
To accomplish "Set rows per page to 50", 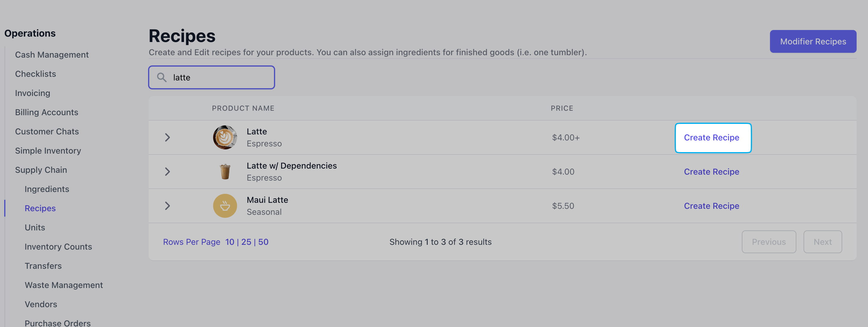I will [x=263, y=242].
